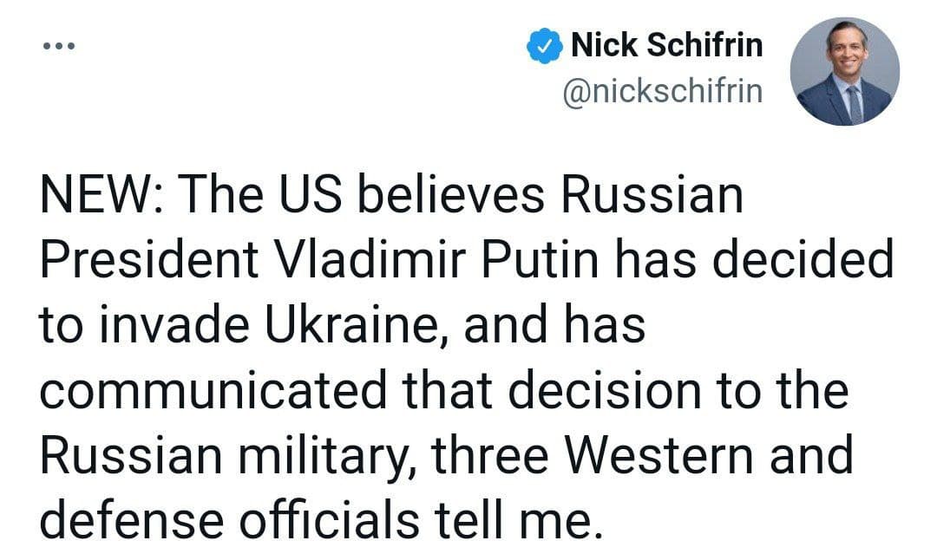937x560 pixels.
Task: Click the word 'President' in the tweet
Action: [x=149, y=260]
